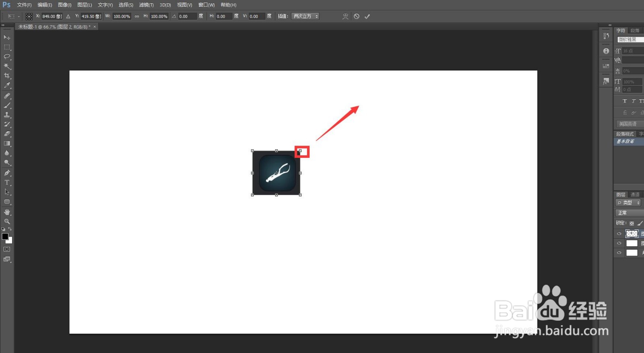The image size is (644, 353).
Task: Open the 窗口(W) menu
Action: 206,5
